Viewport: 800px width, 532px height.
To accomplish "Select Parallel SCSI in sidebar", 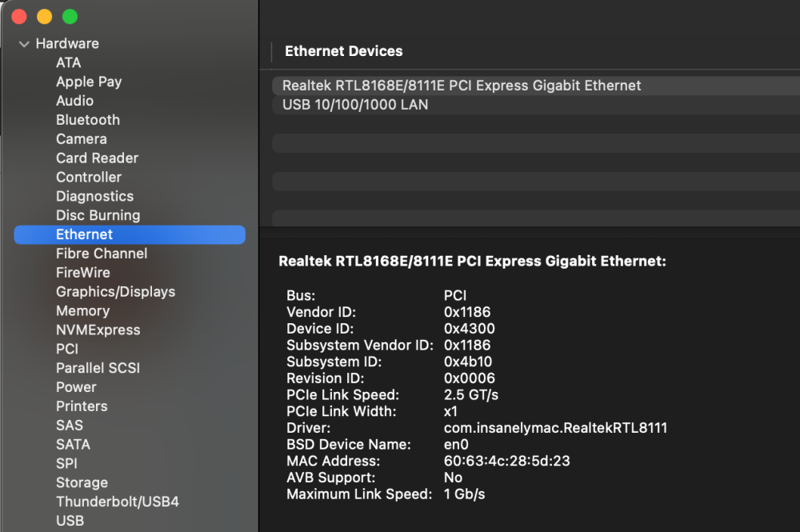I will (98, 368).
